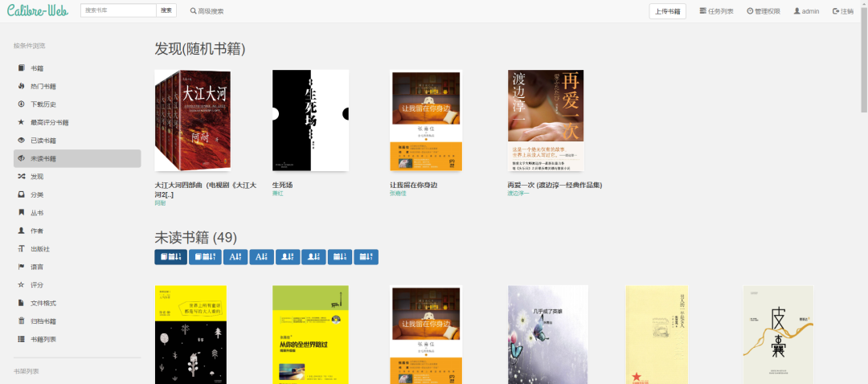This screenshot has height=384, width=868.
Task: Sort authors in reverse Z to A
Action: (x=314, y=257)
